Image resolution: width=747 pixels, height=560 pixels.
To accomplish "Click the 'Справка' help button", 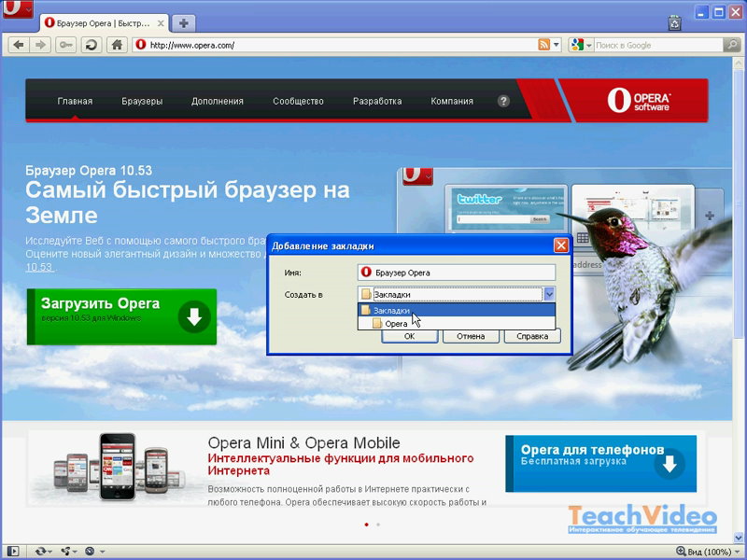I will (x=532, y=336).
